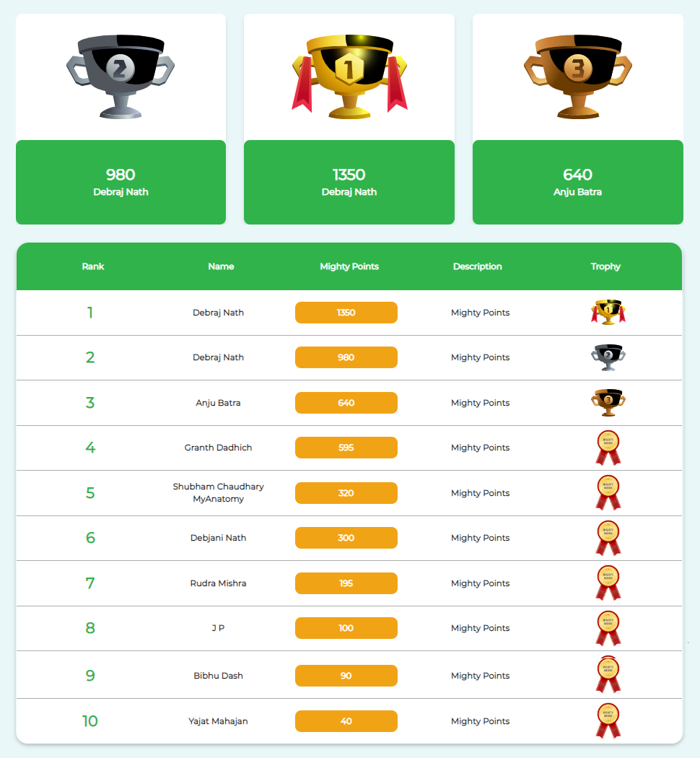Sort by the Rank column header

point(93,266)
